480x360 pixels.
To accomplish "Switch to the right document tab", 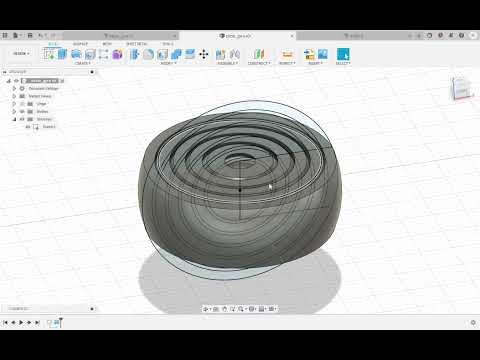I will pyautogui.click(x=353, y=35).
